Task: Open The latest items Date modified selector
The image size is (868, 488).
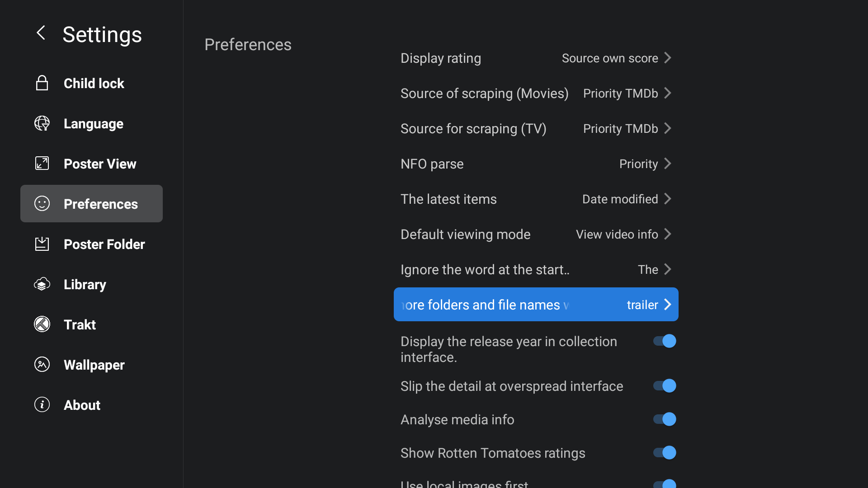Action: 536,199
